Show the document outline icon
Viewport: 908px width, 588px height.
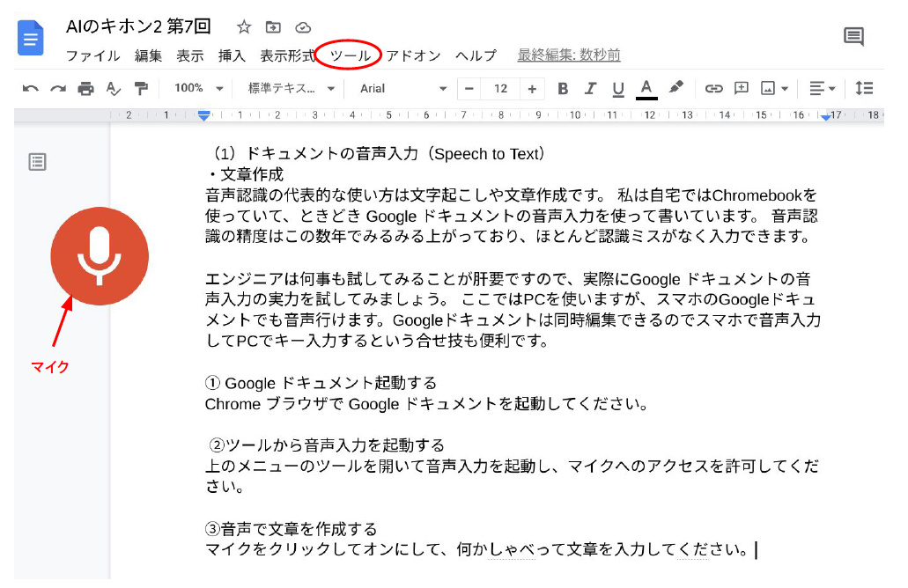pos(37,162)
